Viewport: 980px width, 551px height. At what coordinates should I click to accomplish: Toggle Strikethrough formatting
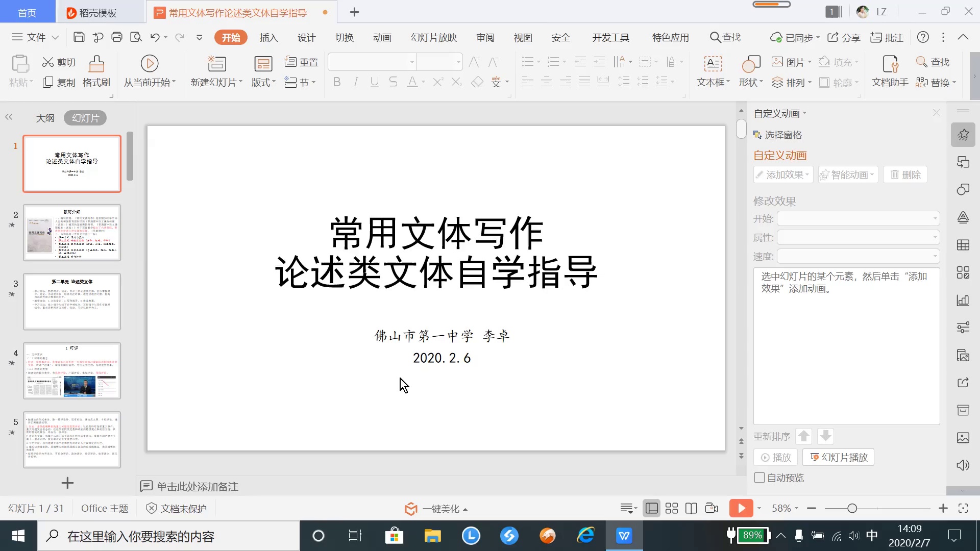point(393,82)
